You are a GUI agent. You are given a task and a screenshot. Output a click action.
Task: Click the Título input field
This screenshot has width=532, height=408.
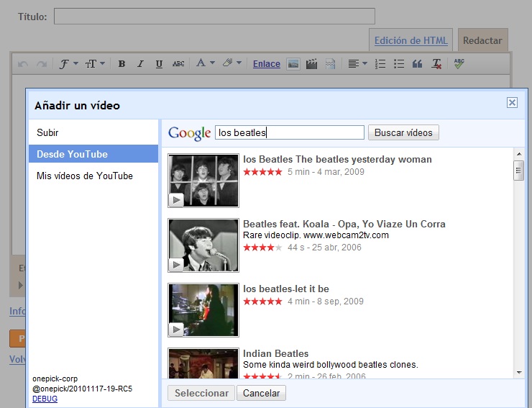pos(214,17)
